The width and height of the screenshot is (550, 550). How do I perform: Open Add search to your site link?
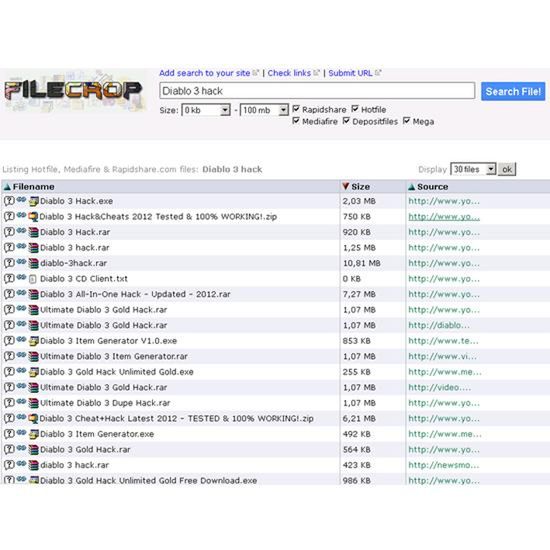[x=204, y=73]
